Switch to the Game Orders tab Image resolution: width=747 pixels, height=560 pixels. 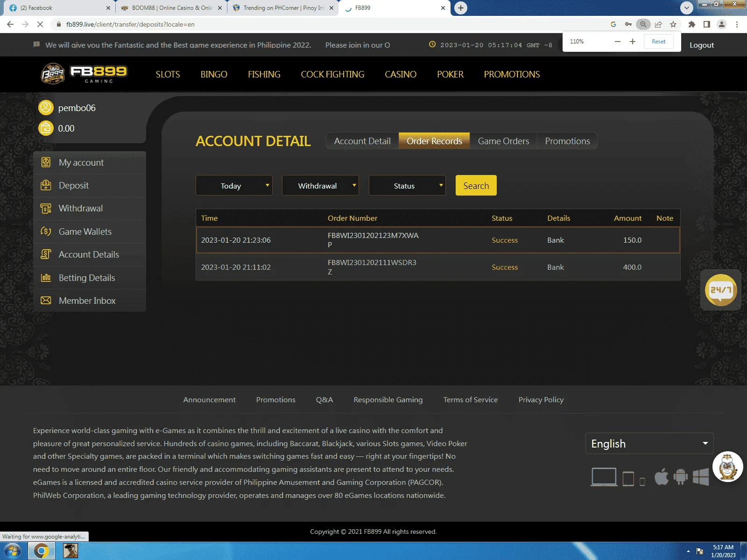tap(503, 141)
